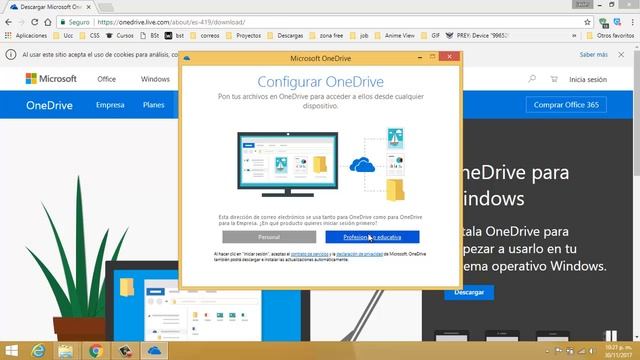Open the bst bookmark with black icon

174,36
